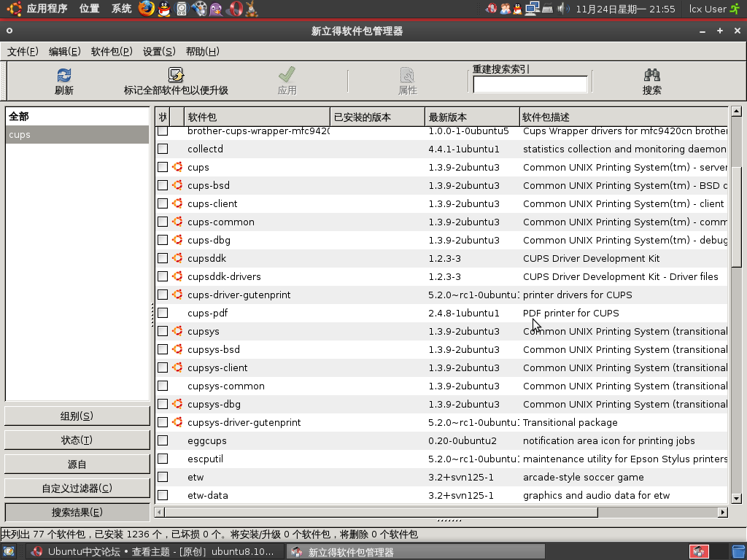Click the horizontal scrollbar of package list
This screenshot has height=560, width=747.
point(381,513)
